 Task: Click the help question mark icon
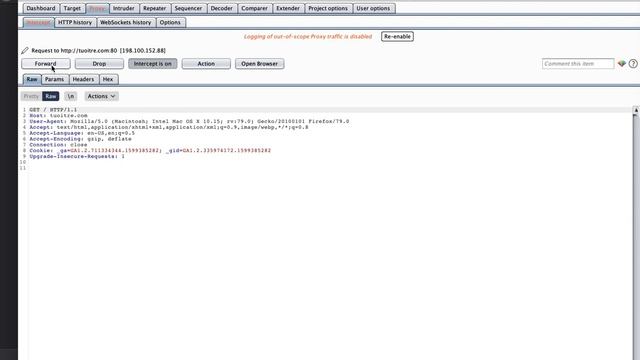[x=633, y=64]
